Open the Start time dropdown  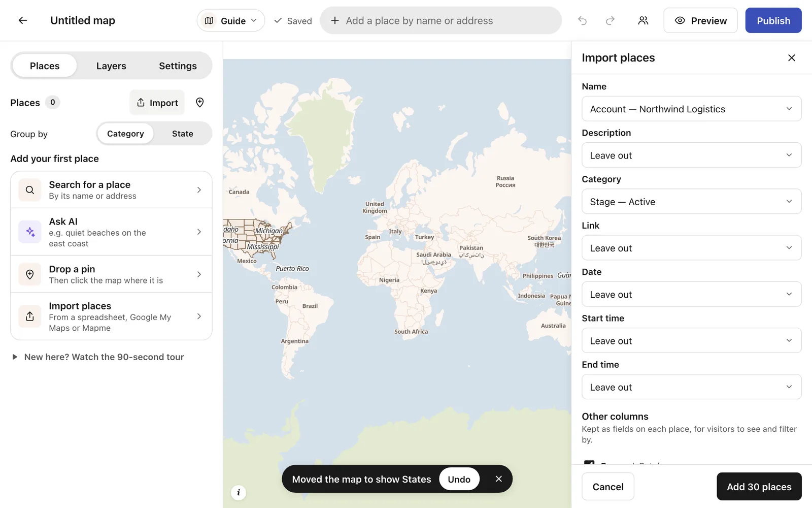691,340
